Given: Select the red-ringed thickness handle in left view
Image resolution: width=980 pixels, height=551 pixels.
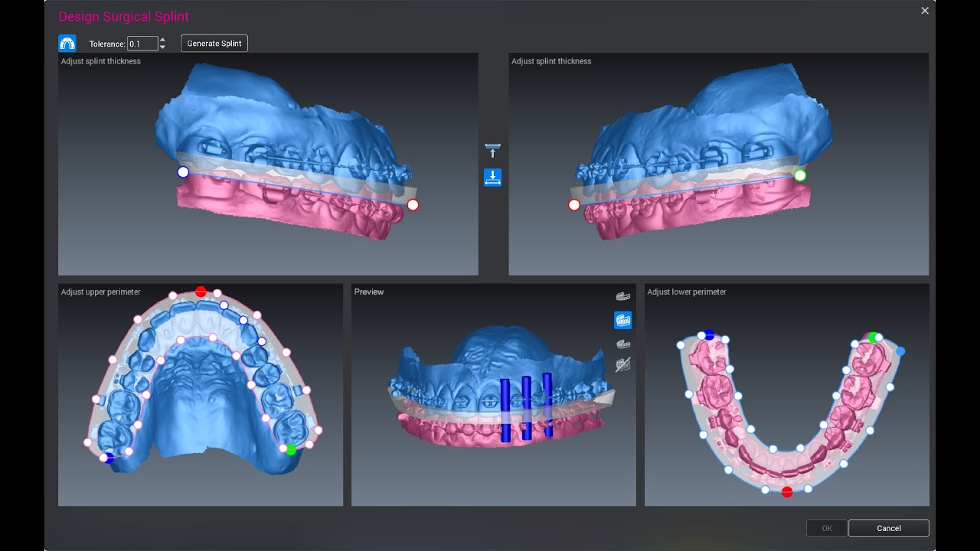Looking at the screenshot, I should tap(413, 204).
